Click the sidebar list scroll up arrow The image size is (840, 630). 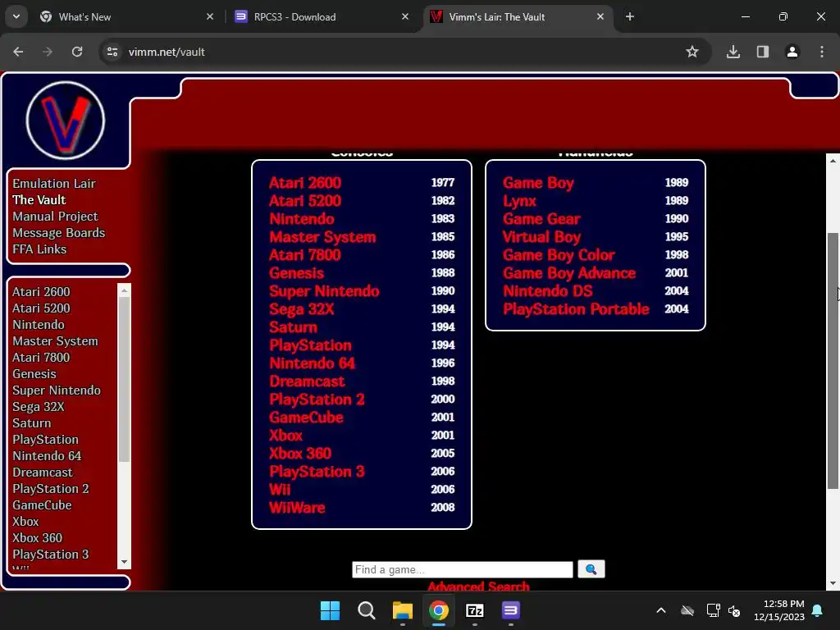(x=125, y=290)
